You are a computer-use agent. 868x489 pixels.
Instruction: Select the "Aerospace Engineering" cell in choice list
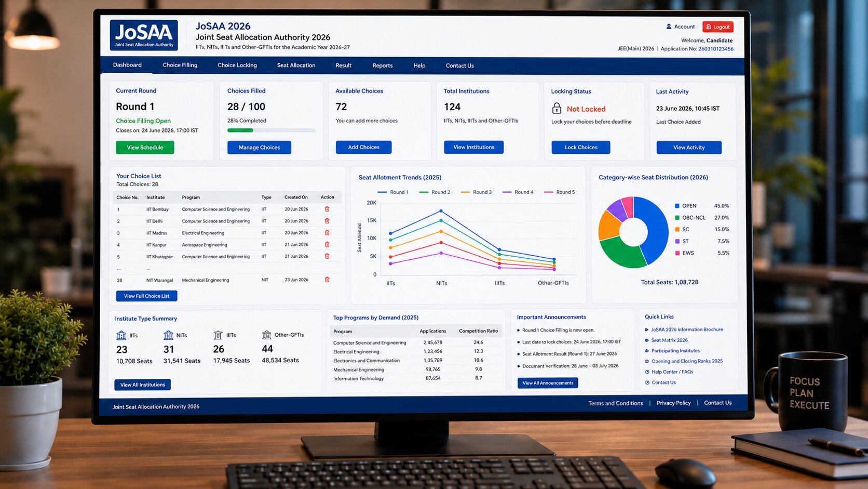(205, 245)
